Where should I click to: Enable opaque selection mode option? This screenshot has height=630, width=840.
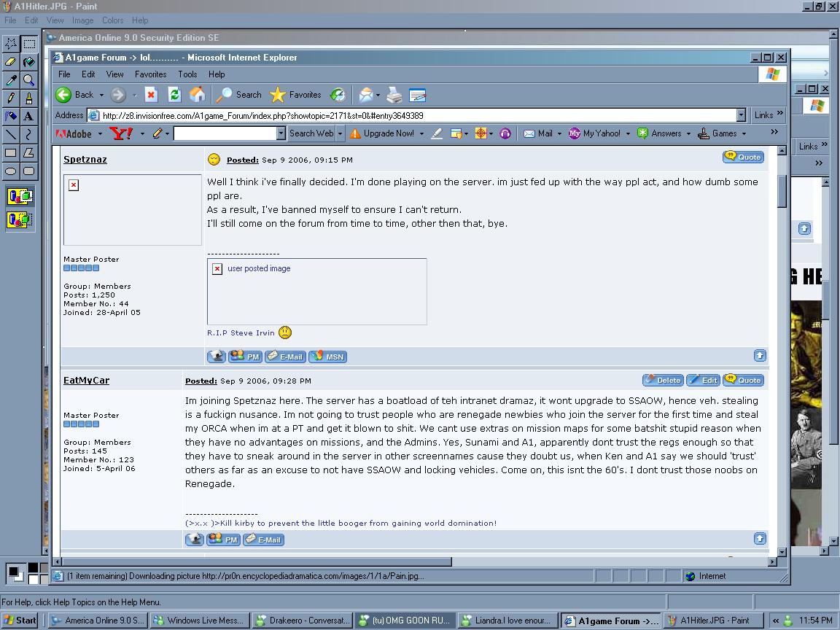tap(20, 196)
